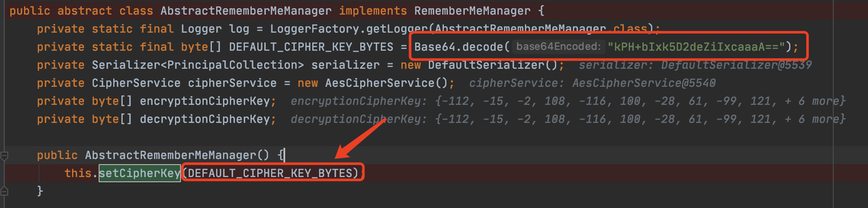Collapse the AbstractRememberMeManager constructor fold marker

pyautogui.click(x=4, y=156)
